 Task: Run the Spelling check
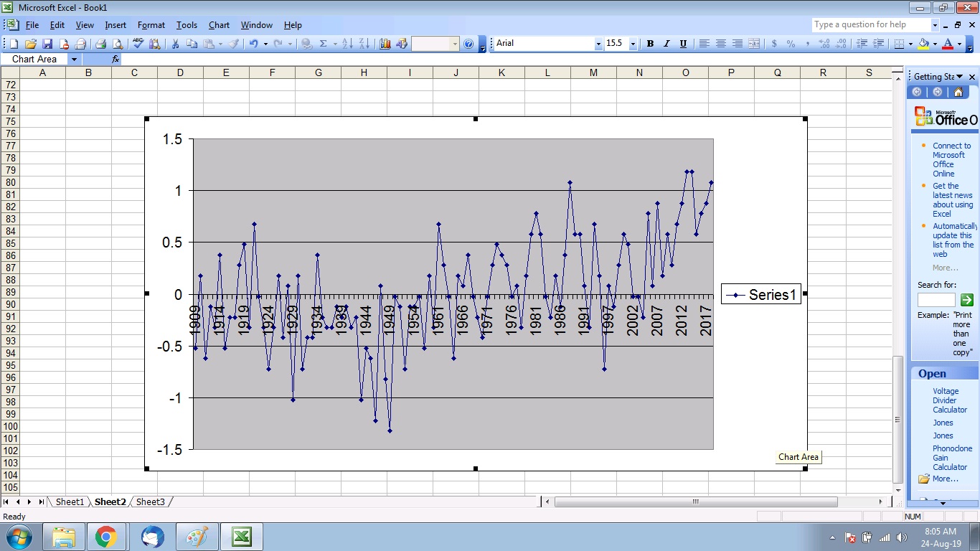click(x=138, y=44)
